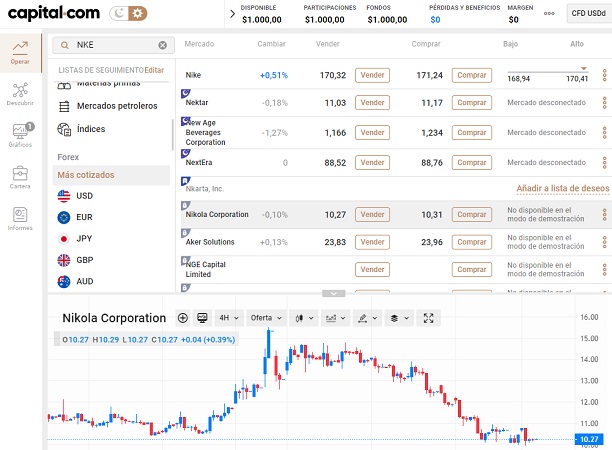This screenshot has width=612, height=450.
Task: Open the Operar section in sidebar
Action: tap(20, 53)
